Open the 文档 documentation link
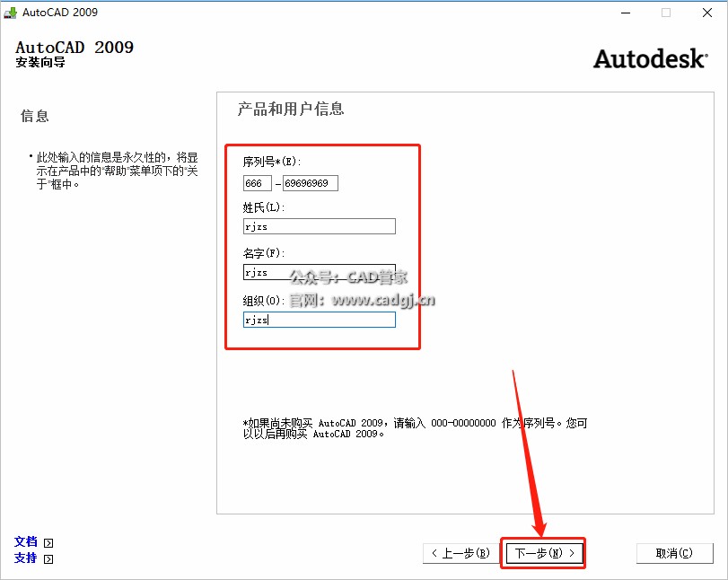Screen dimensions: 728x580 [x=25, y=541]
